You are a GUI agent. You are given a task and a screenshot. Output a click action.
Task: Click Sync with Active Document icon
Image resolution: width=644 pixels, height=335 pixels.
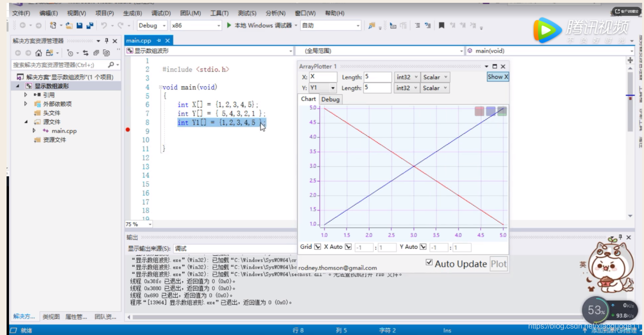tap(85, 53)
